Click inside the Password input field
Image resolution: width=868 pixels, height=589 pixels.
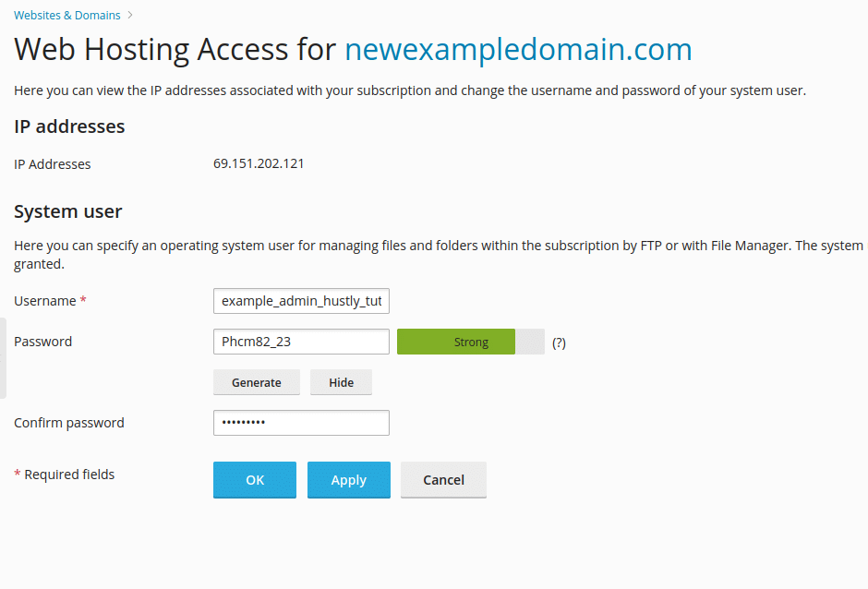click(x=301, y=341)
